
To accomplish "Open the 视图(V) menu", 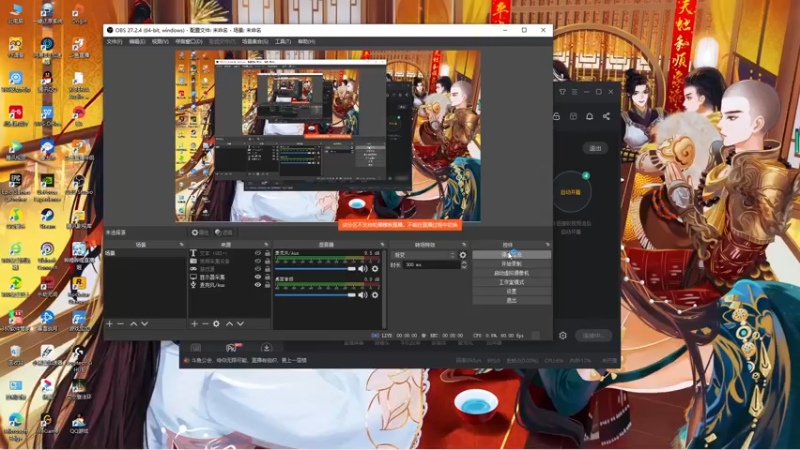I will coord(160,41).
